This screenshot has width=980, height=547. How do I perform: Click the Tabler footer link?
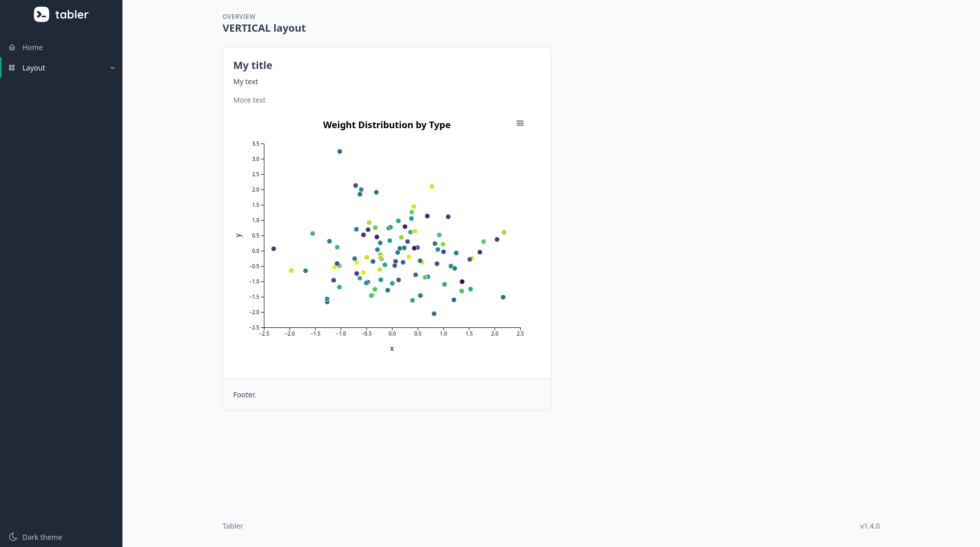[233, 526]
